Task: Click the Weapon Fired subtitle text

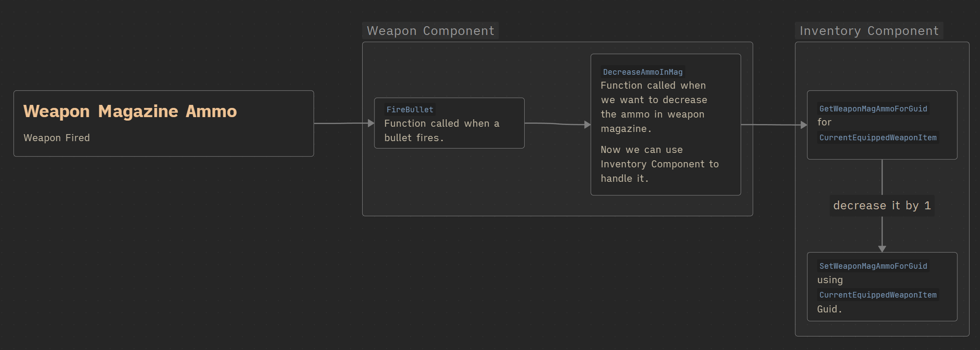Action: [56, 138]
